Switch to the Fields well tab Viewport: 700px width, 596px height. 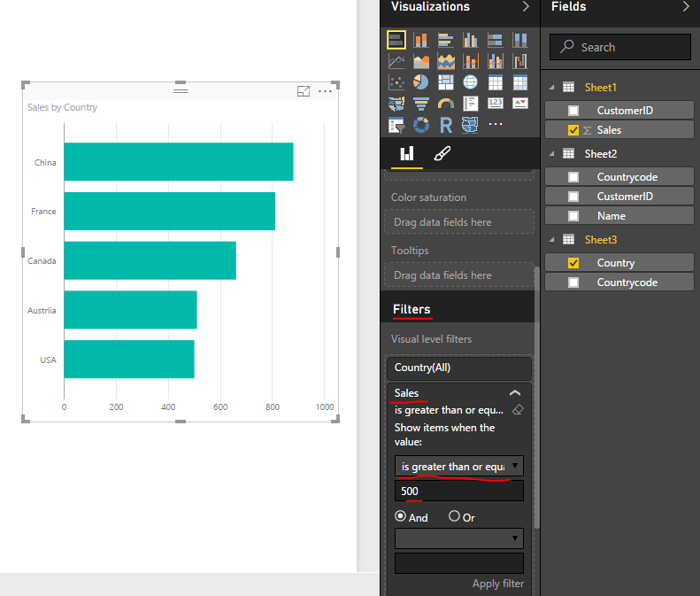coord(407,154)
